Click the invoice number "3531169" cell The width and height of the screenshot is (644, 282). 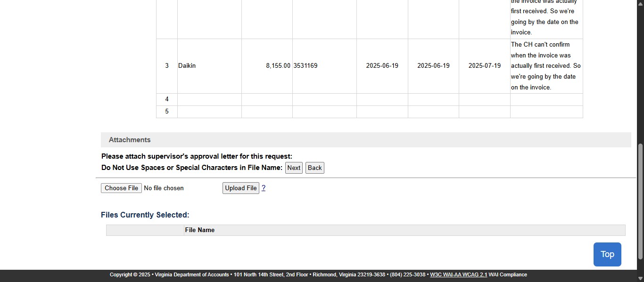pos(305,65)
